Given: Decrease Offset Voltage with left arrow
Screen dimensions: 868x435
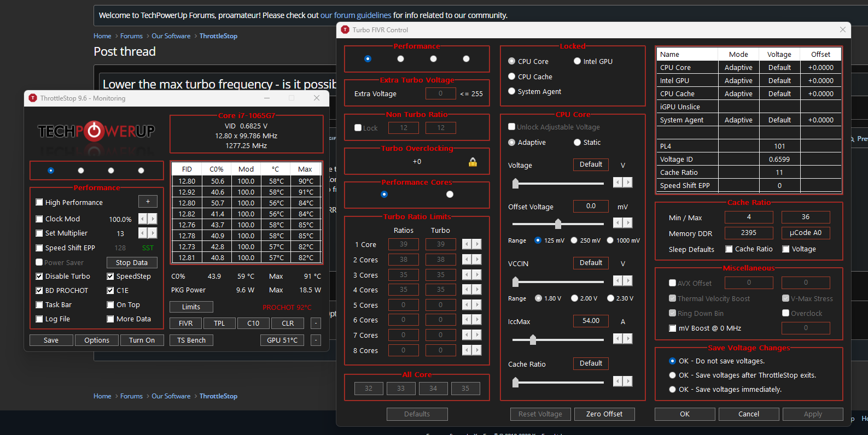Looking at the screenshot, I should pos(617,222).
